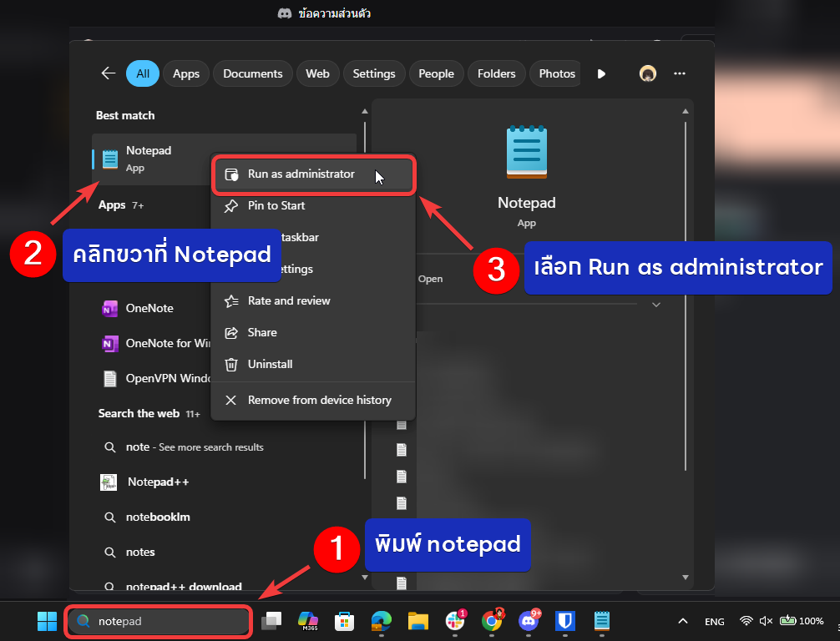Choose Rate and review

[x=313, y=301]
